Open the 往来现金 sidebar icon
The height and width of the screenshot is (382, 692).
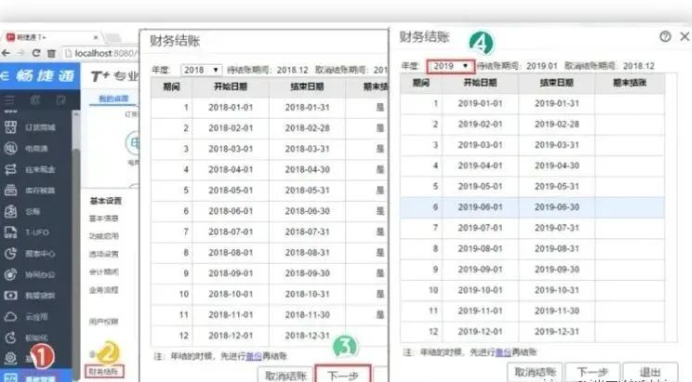11,169
